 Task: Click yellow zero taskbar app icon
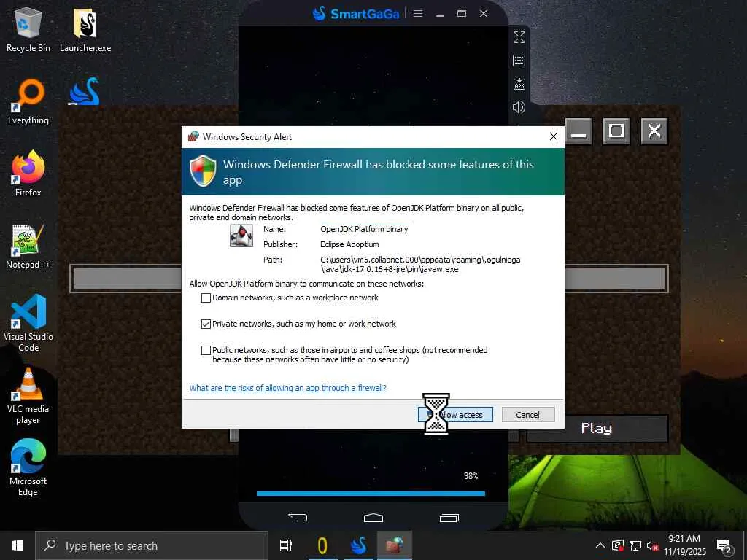click(x=322, y=545)
